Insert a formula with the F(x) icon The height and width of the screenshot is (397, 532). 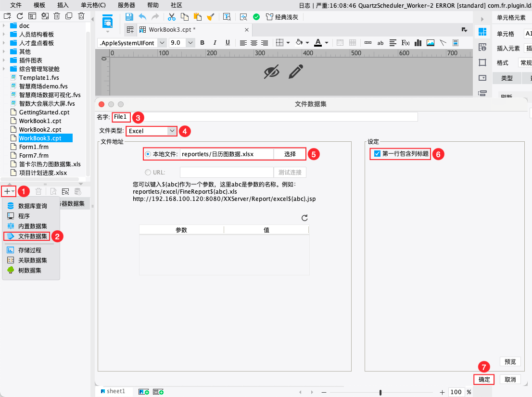click(405, 43)
